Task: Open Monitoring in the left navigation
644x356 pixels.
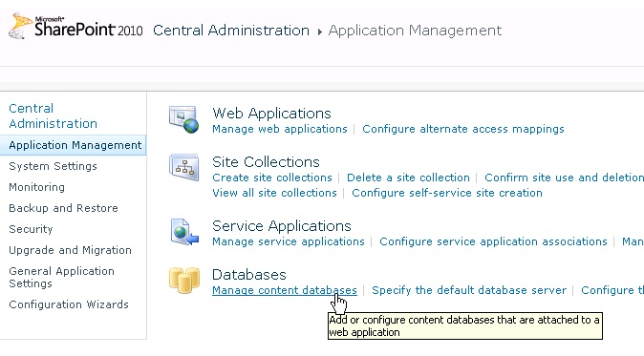Action: [x=37, y=187]
